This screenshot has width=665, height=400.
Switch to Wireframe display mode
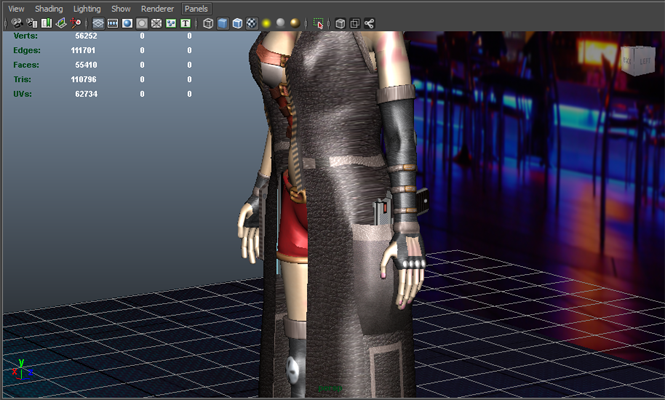click(x=208, y=23)
